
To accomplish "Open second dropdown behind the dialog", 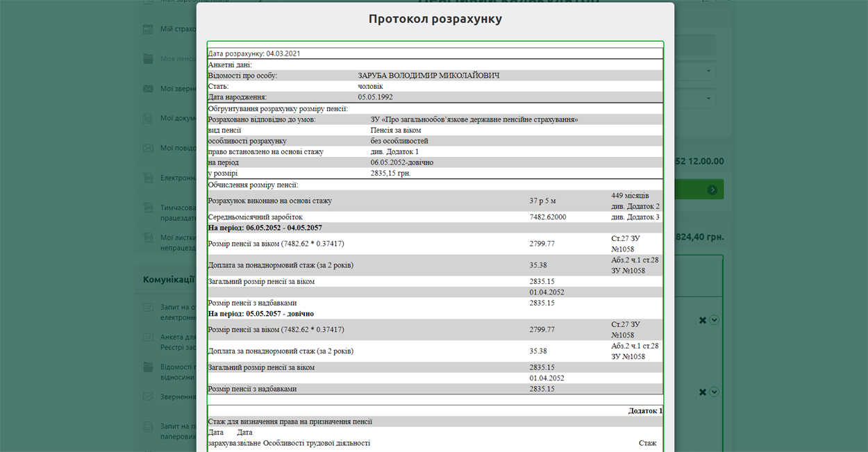I will point(695,98).
